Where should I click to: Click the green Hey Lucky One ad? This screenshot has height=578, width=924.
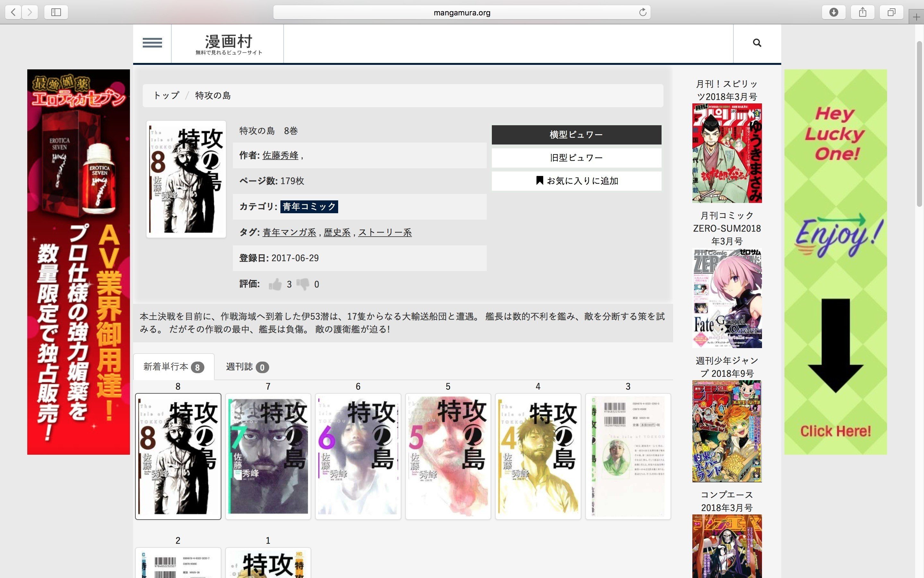tap(835, 262)
